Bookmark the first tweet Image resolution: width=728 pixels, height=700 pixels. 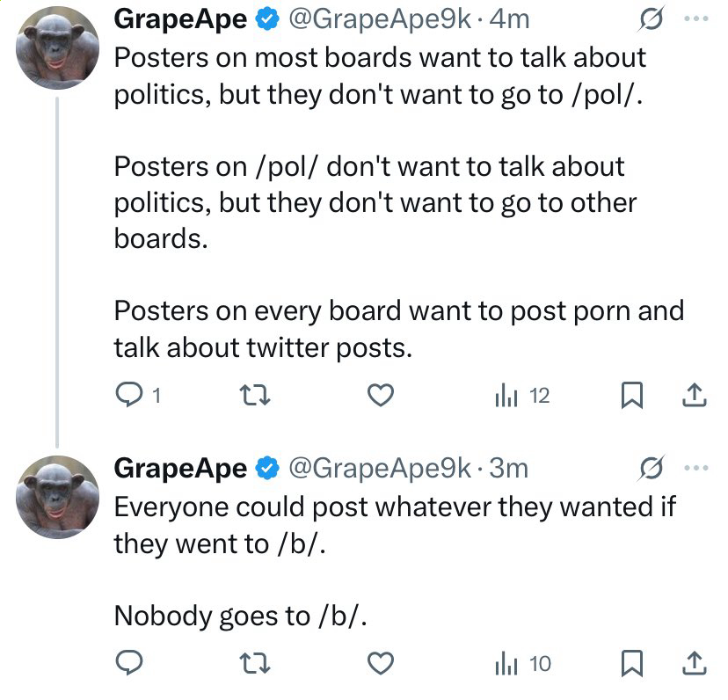632,395
